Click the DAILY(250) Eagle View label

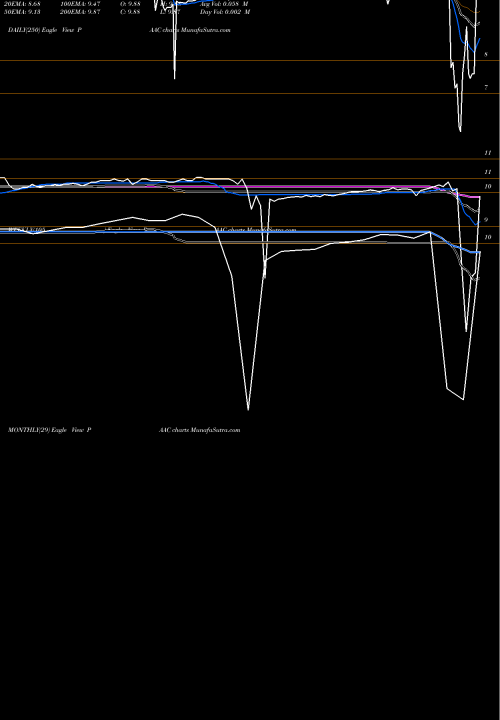click(45, 30)
